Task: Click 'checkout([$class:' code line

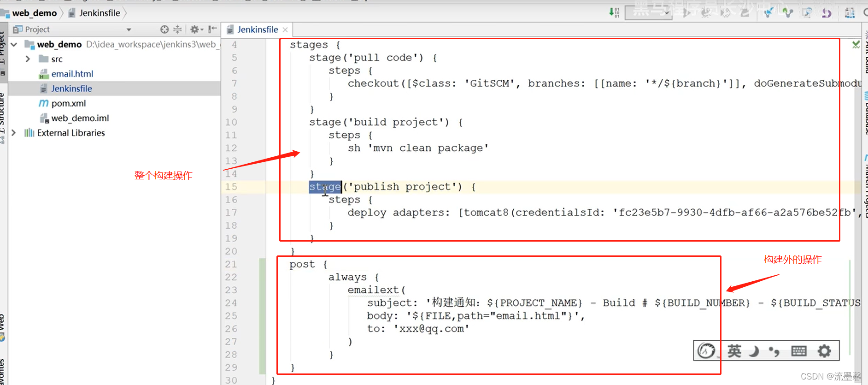Action: click(604, 83)
